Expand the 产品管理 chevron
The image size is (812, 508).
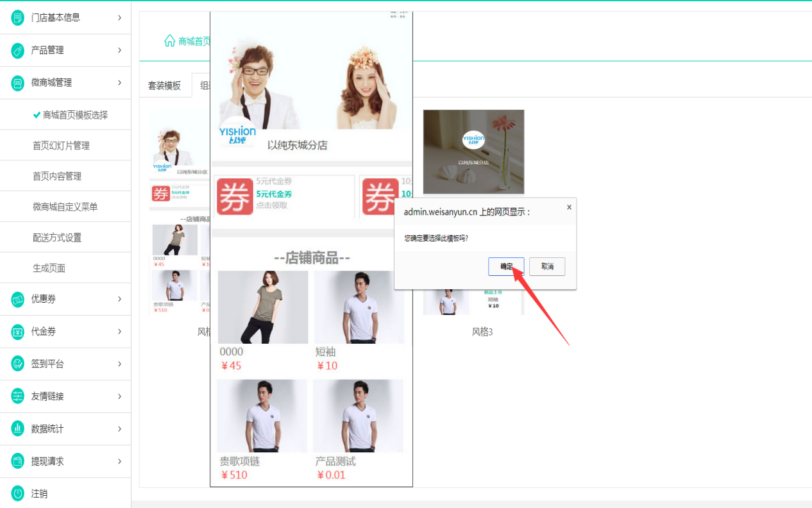click(119, 50)
